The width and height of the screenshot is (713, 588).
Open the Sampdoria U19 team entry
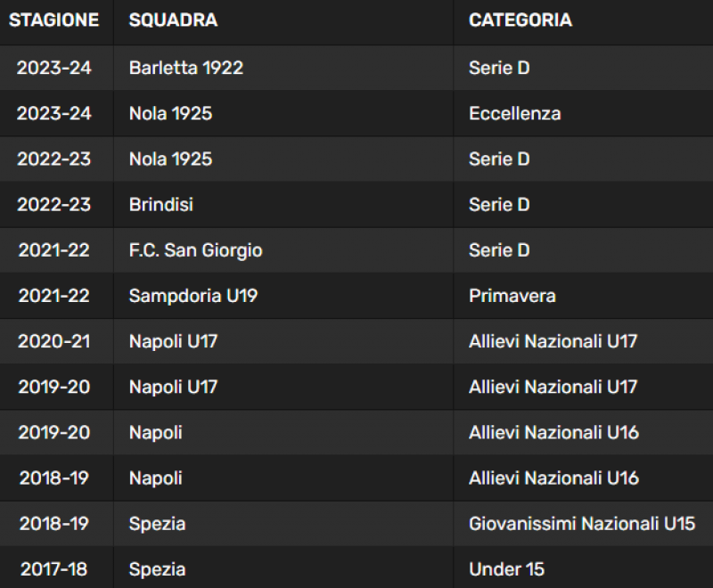193,296
